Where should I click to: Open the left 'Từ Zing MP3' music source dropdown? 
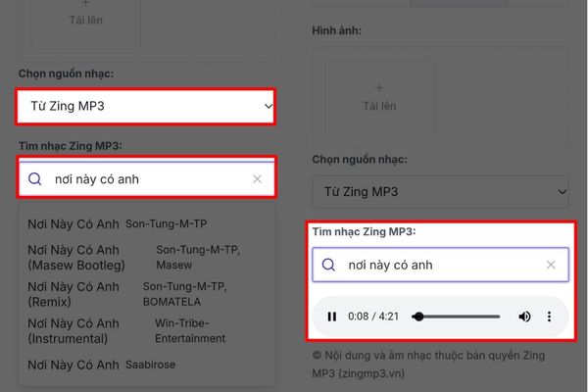(146, 107)
